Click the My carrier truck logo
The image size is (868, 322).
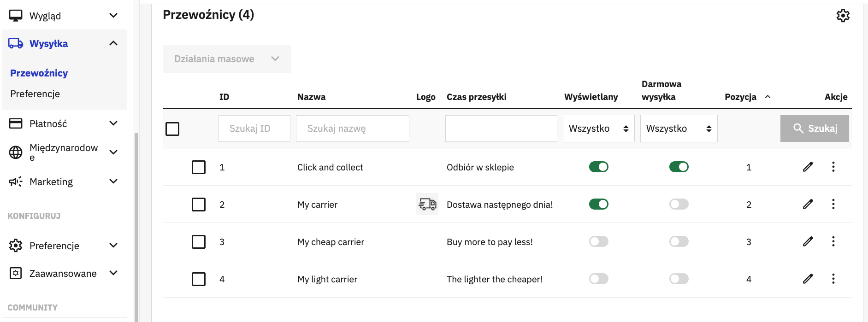coord(427,204)
